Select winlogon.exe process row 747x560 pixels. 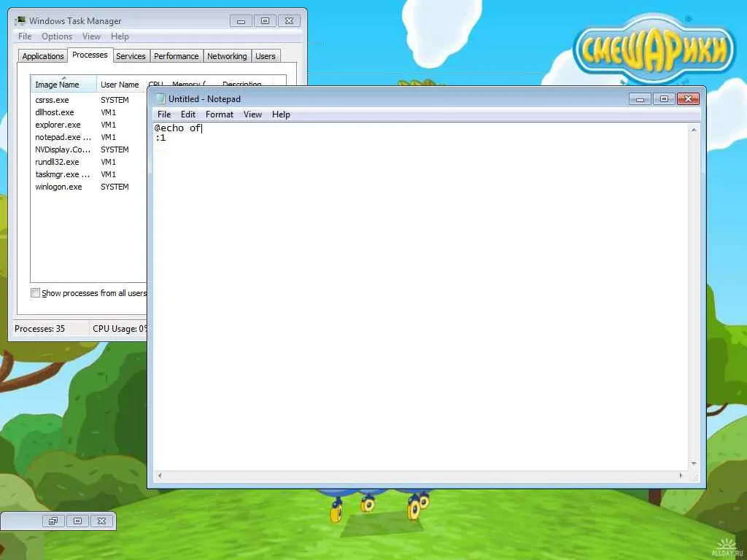[x=89, y=187]
